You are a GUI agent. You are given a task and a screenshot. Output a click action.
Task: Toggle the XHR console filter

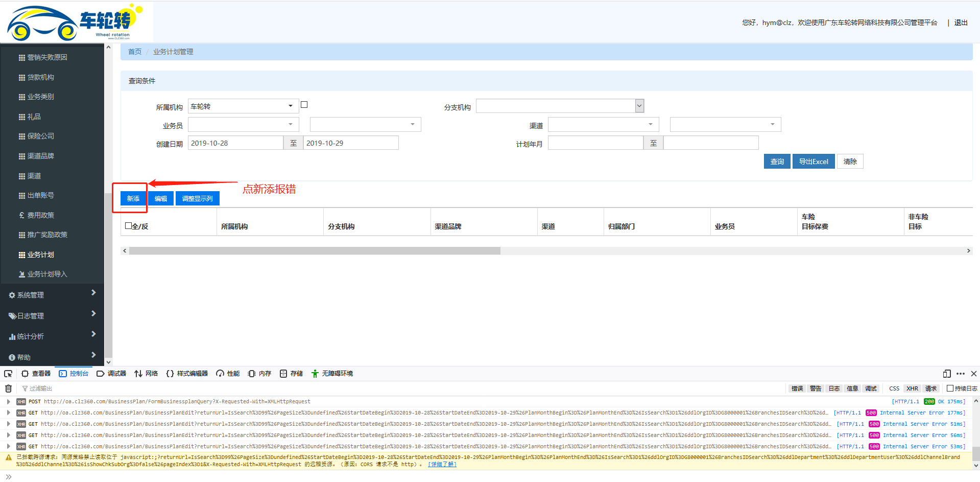(912, 388)
